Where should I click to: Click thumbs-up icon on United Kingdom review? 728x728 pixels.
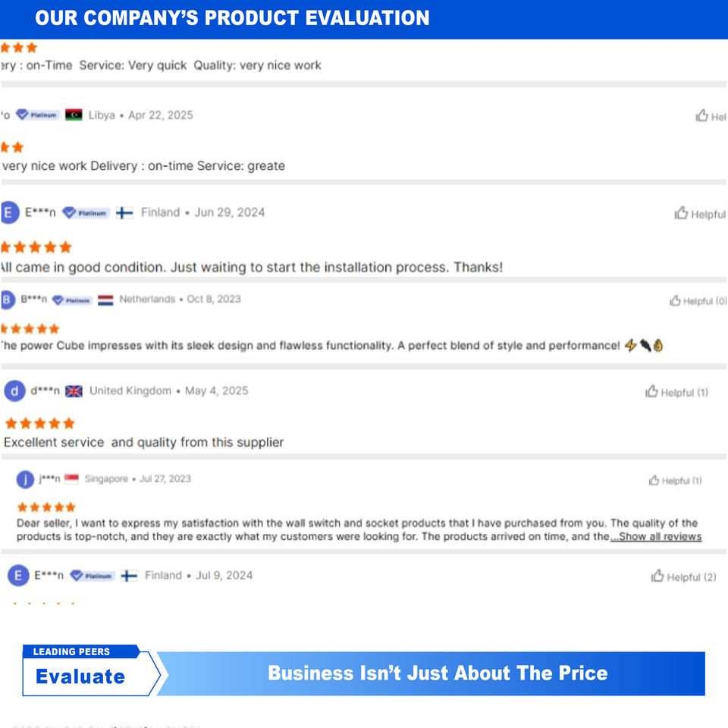(651, 392)
